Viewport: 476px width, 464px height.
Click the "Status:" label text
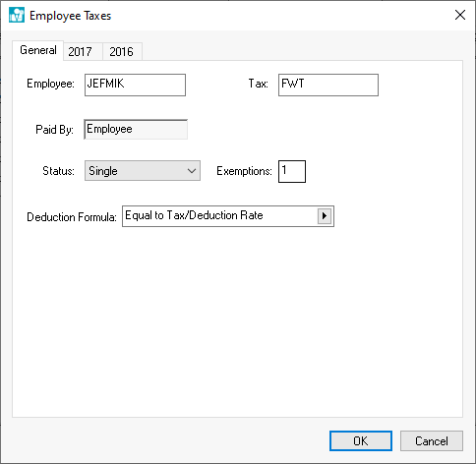tap(58, 171)
